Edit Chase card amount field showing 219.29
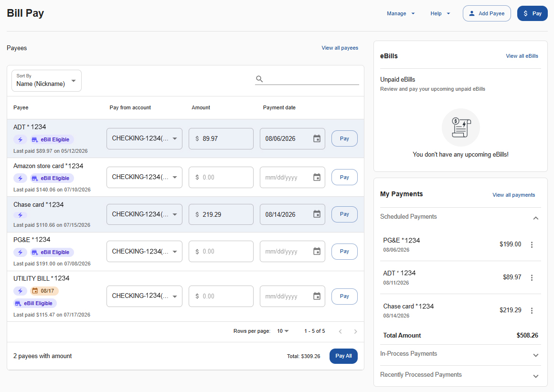 pos(221,214)
